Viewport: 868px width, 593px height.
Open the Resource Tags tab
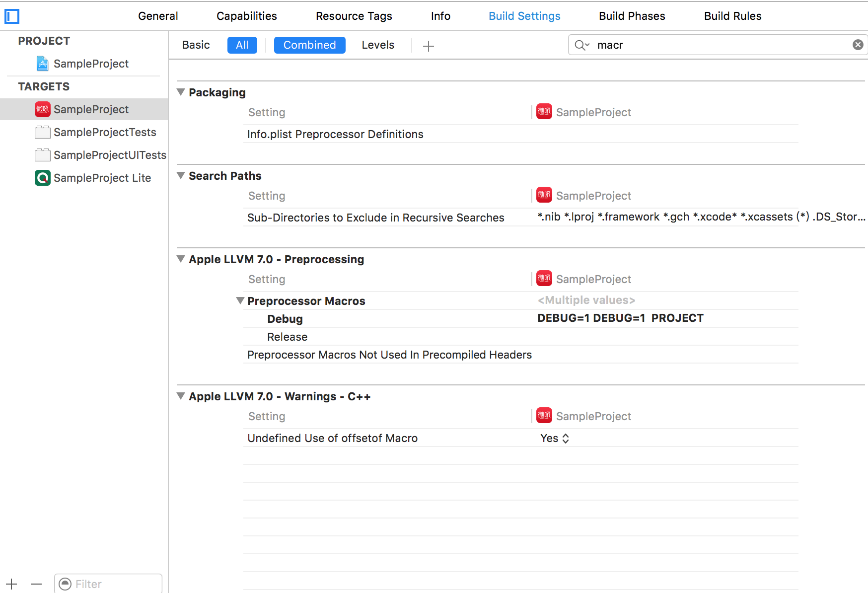click(x=354, y=16)
